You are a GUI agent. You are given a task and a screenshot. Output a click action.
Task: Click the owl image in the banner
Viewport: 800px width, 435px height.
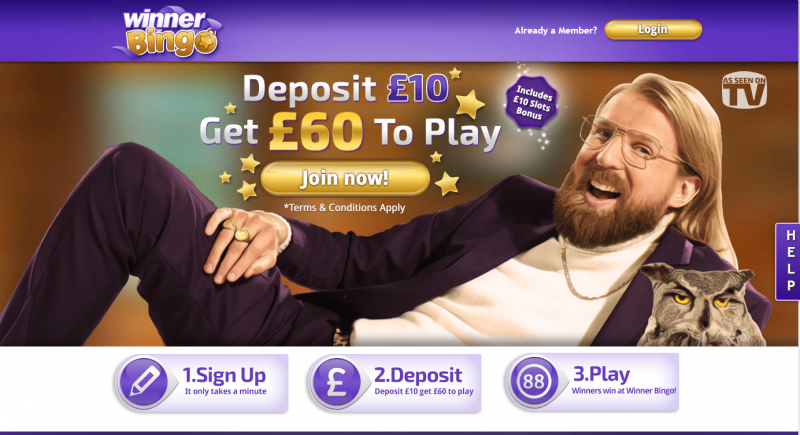tap(697, 305)
